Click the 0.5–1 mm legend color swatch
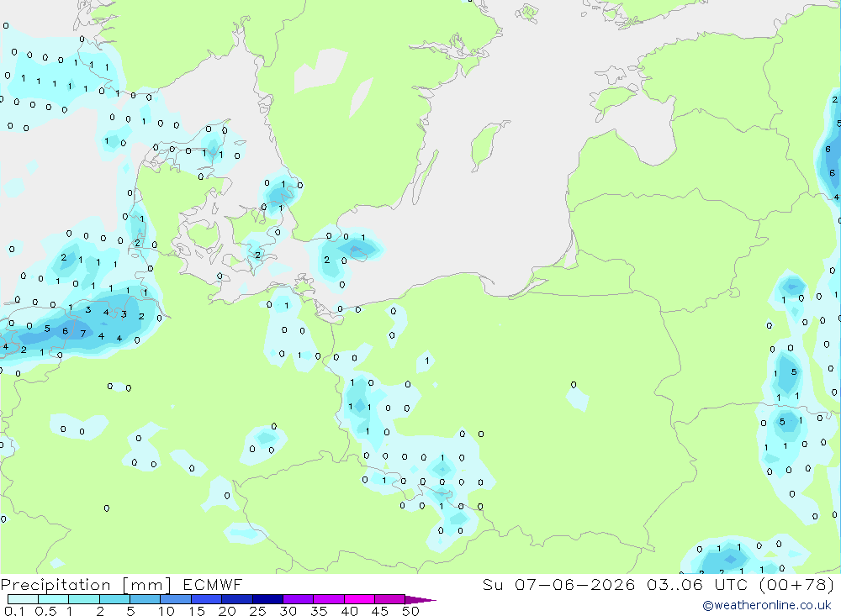841x616 pixels. pyautogui.click(x=53, y=599)
